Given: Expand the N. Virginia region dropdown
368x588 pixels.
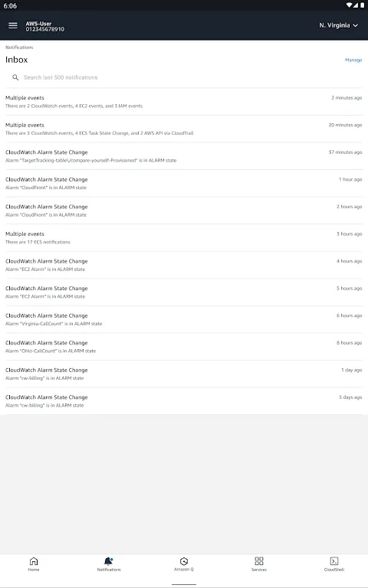Looking at the screenshot, I should (338, 25).
